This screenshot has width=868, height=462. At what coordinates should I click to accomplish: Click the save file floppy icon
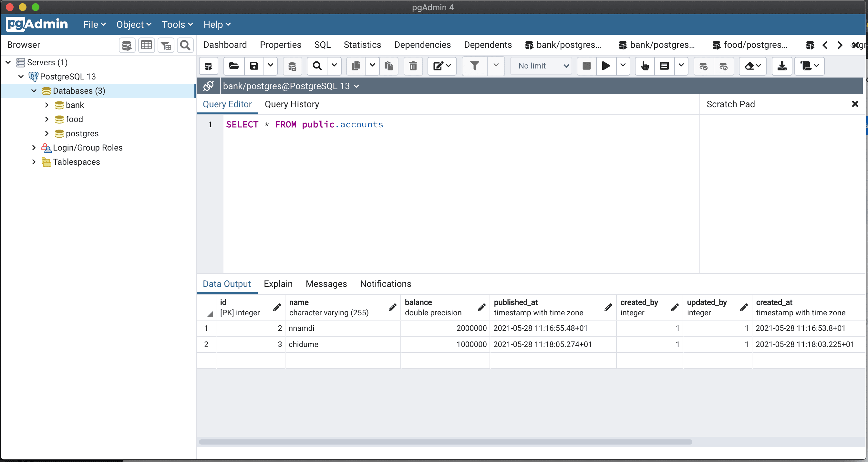click(254, 66)
